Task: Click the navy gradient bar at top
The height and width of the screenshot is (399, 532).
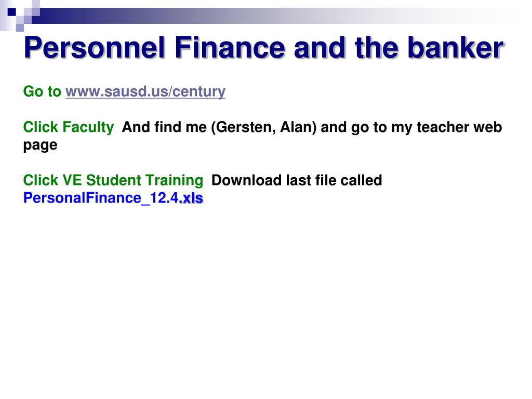Action: [156, 16]
